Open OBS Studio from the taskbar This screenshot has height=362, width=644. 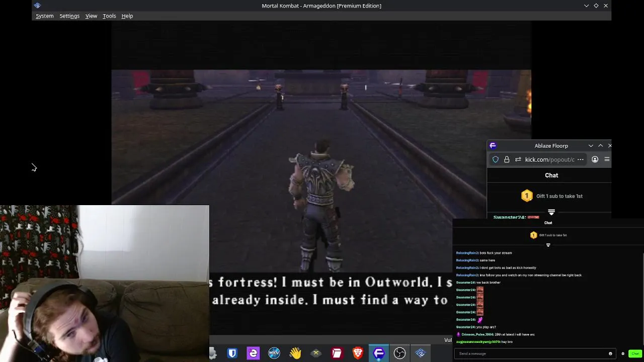(x=399, y=353)
